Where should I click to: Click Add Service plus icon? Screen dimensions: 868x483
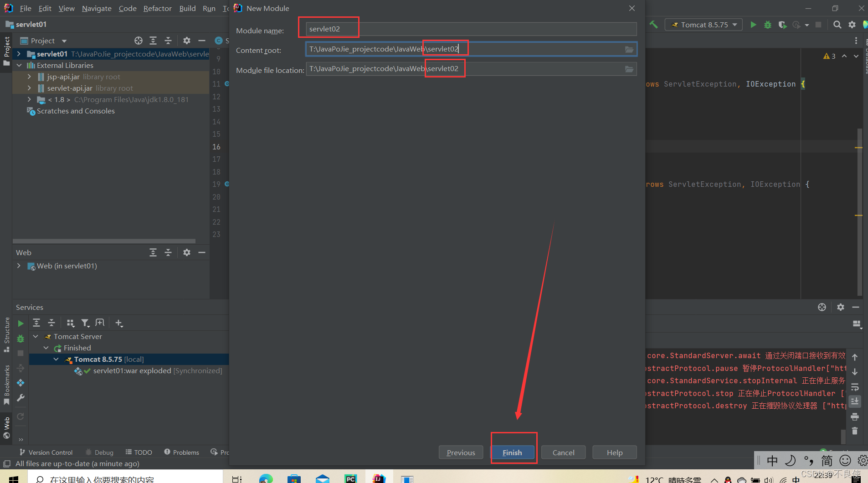(x=119, y=323)
